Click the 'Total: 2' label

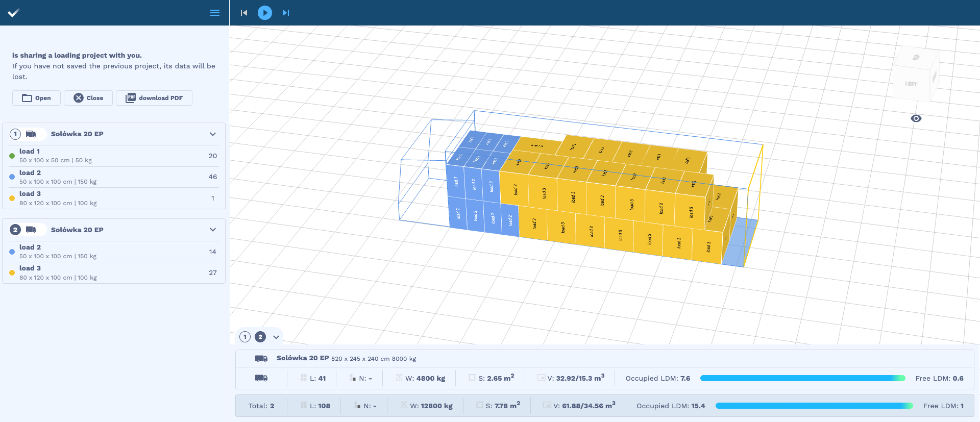261,406
